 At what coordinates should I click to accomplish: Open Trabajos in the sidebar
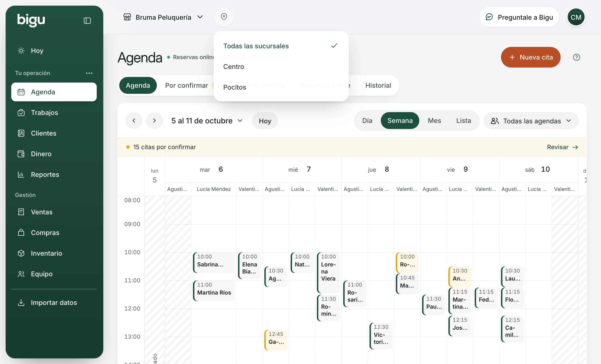pos(54,113)
